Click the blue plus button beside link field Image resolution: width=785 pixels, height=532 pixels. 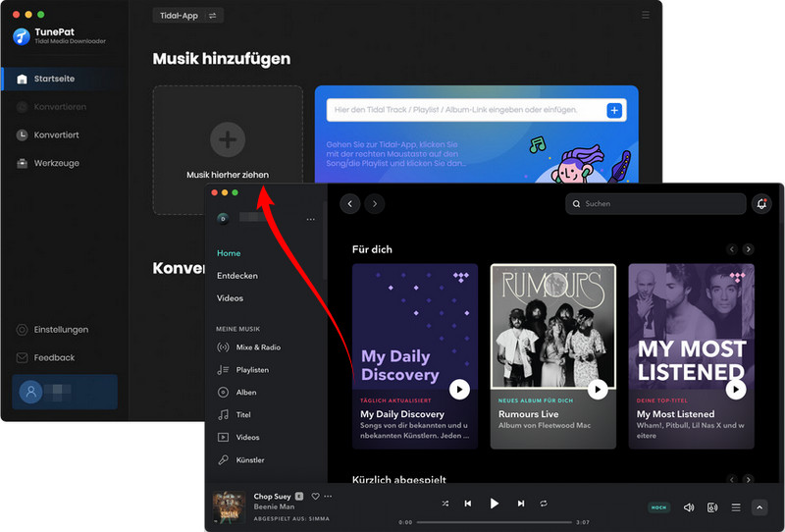pos(614,110)
